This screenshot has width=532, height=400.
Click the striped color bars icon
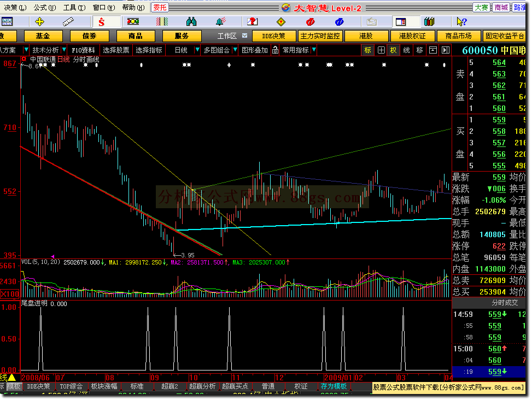pos(162,22)
